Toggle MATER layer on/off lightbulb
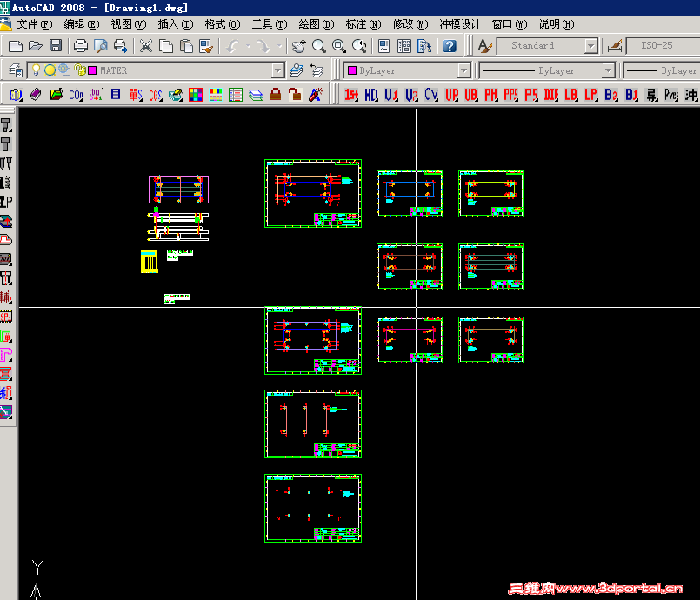 (36, 70)
